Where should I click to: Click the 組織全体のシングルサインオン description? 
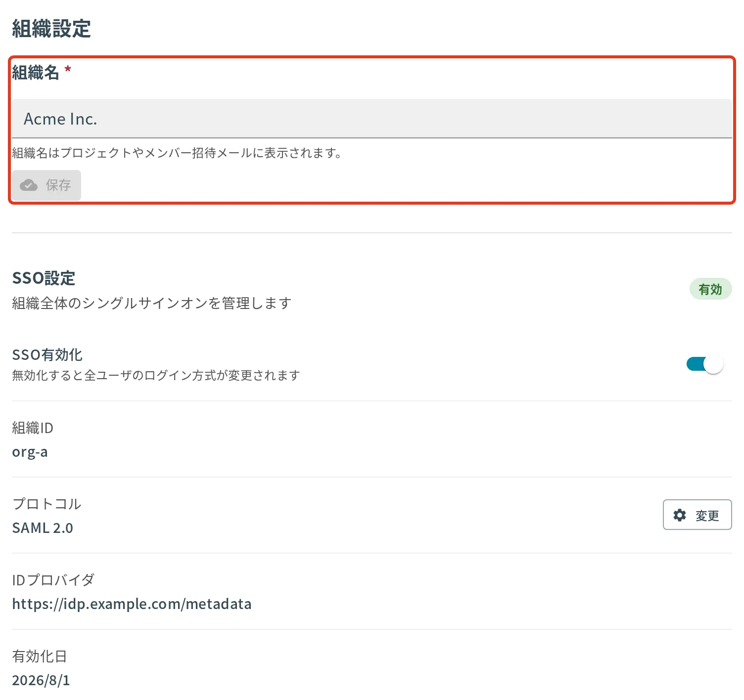click(x=151, y=303)
